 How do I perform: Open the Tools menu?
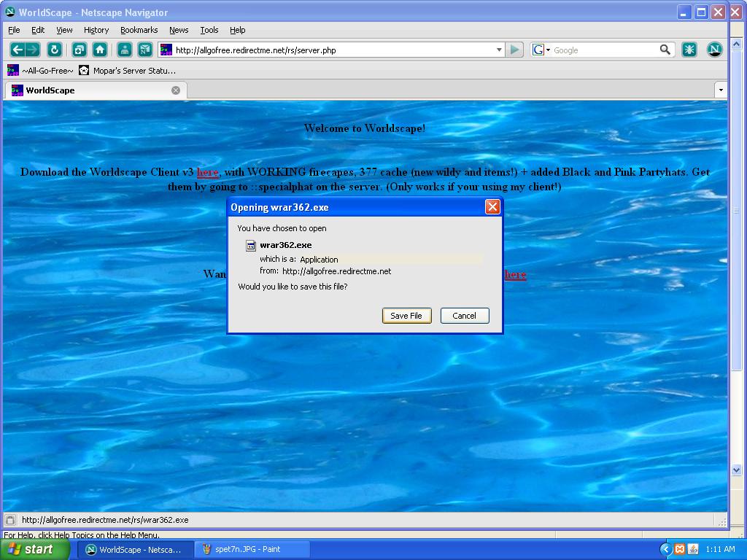click(x=209, y=30)
